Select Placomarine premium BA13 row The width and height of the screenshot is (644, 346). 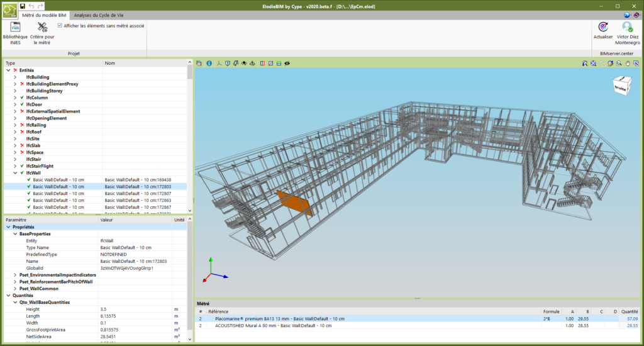[418, 318]
